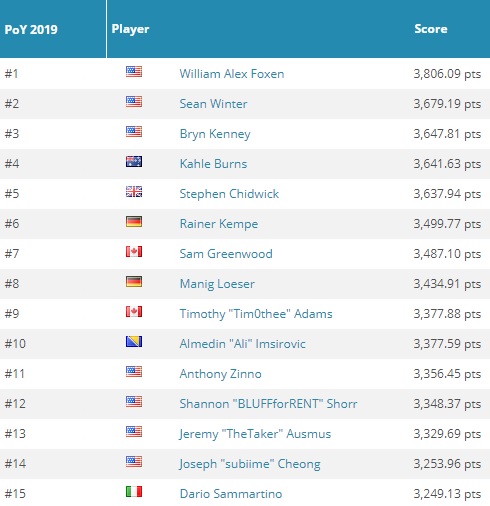490x506 pixels.
Task: Open Jeremy "TheTaker" Ausmus player link
Action: (255, 434)
